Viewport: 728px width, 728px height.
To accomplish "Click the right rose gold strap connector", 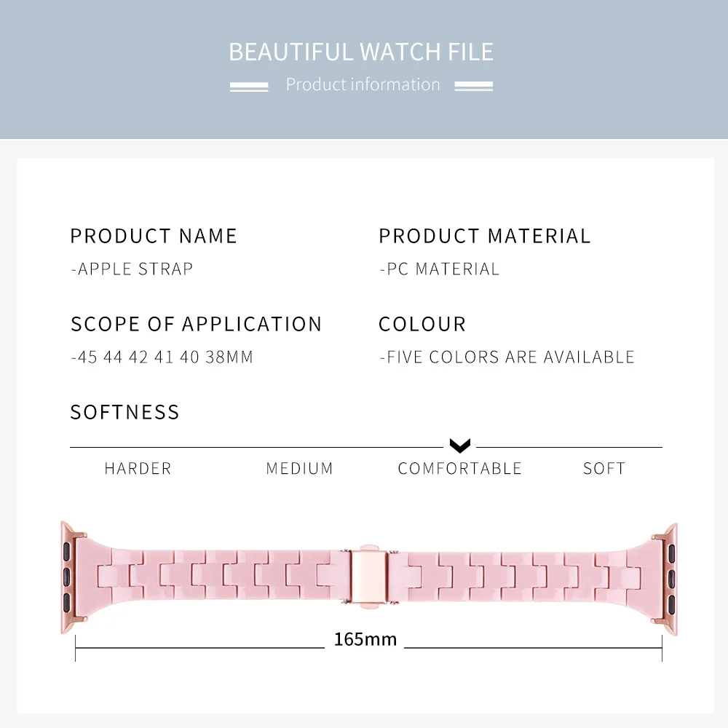I will click(667, 572).
